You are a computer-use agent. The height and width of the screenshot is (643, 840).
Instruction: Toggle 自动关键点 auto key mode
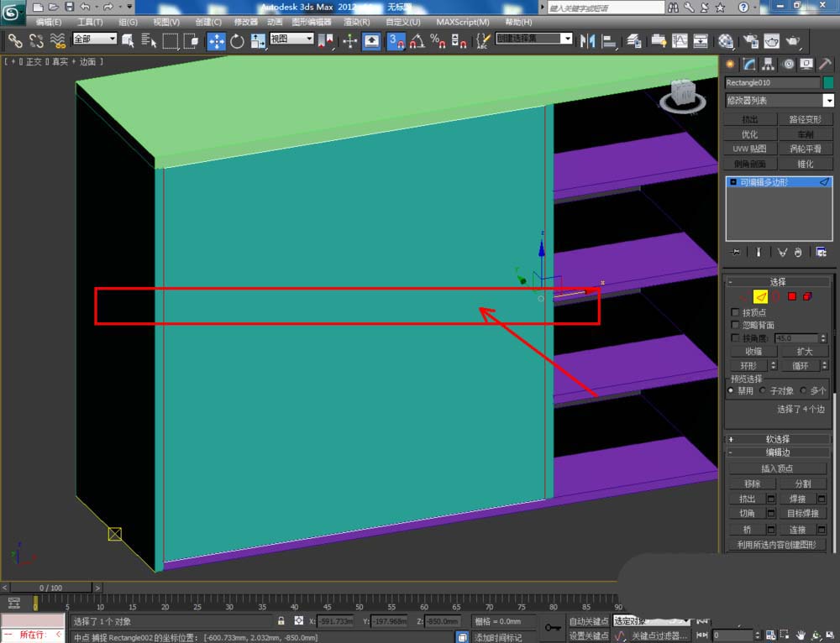589,621
